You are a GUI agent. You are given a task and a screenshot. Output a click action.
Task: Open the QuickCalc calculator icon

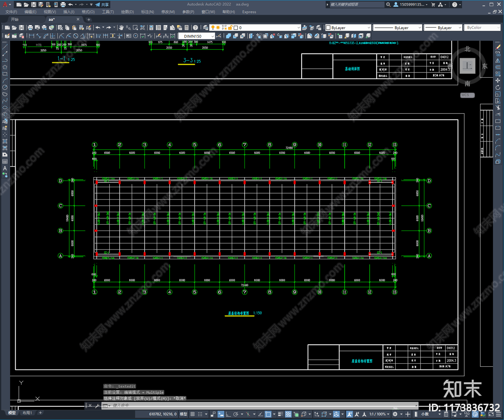[x=186, y=28]
